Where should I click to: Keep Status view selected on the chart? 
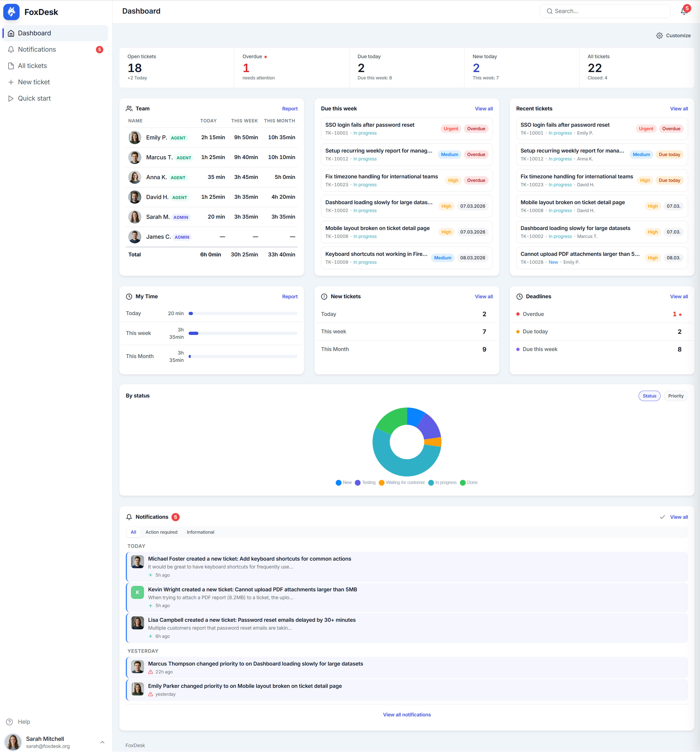pyautogui.click(x=649, y=396)
